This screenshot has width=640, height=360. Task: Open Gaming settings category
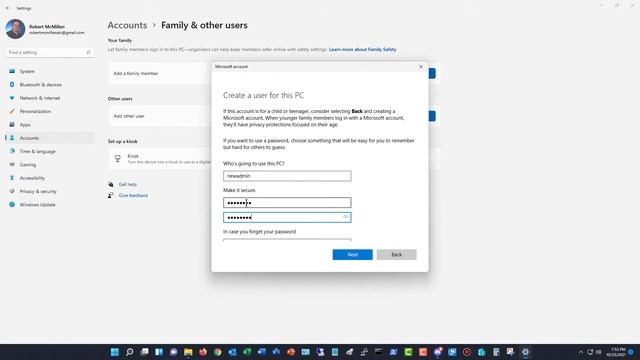[50, 164]
